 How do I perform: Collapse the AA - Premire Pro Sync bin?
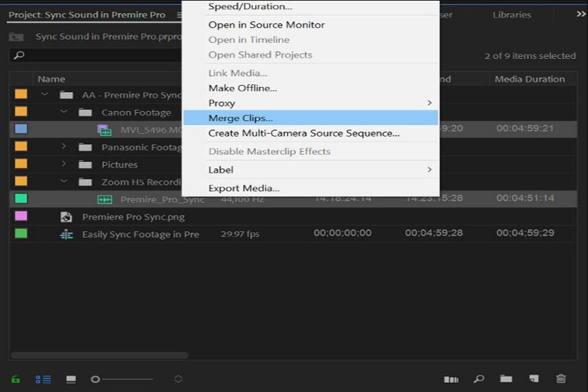44,94
